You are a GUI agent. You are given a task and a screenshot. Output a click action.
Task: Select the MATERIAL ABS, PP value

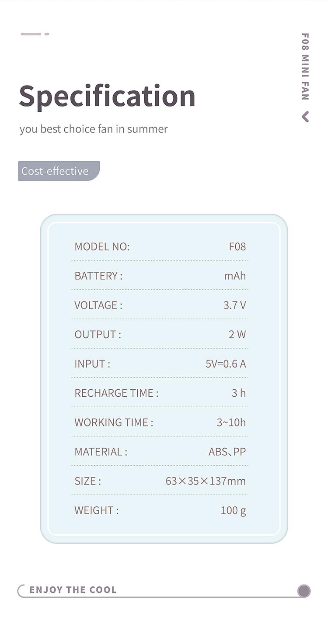click(227, 451)
